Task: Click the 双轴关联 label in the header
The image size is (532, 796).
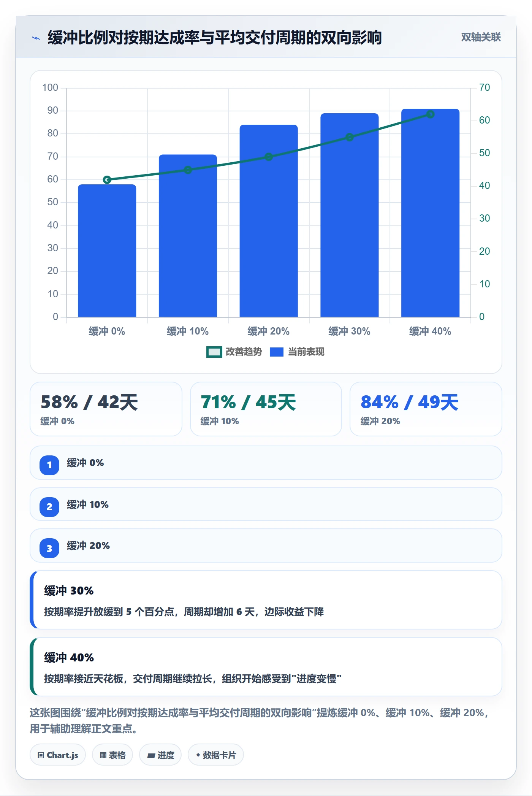Action: 481,37
